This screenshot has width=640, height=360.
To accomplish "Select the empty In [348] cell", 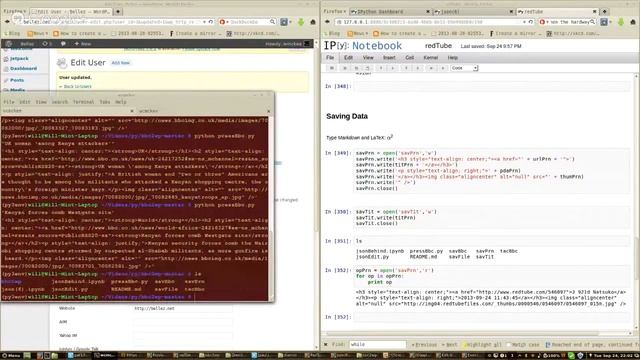I will (492, 86).
